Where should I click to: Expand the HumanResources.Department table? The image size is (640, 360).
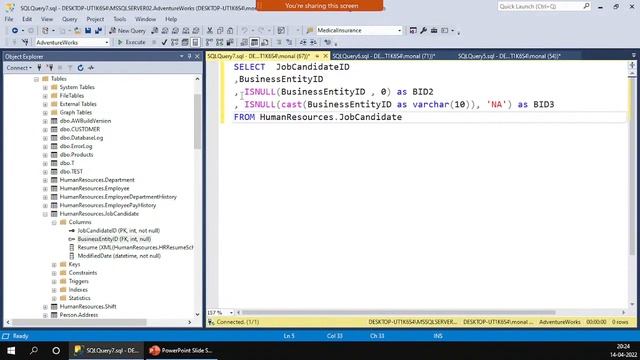[45, 180]
